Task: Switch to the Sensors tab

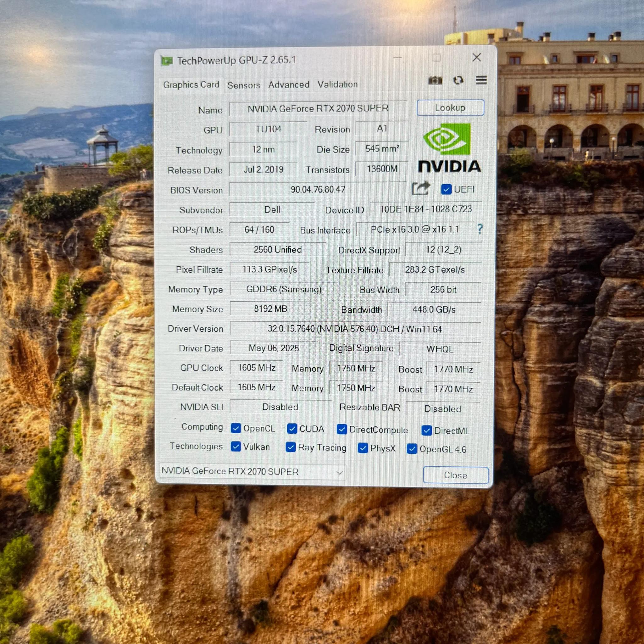Action: (x=244, y=85)
